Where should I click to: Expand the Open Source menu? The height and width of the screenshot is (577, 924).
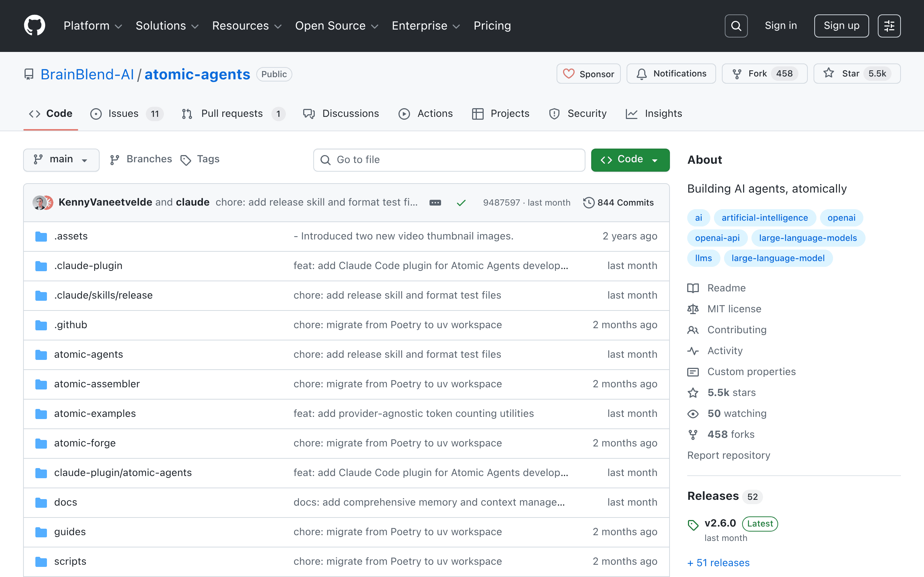click(x=337, y=26)
